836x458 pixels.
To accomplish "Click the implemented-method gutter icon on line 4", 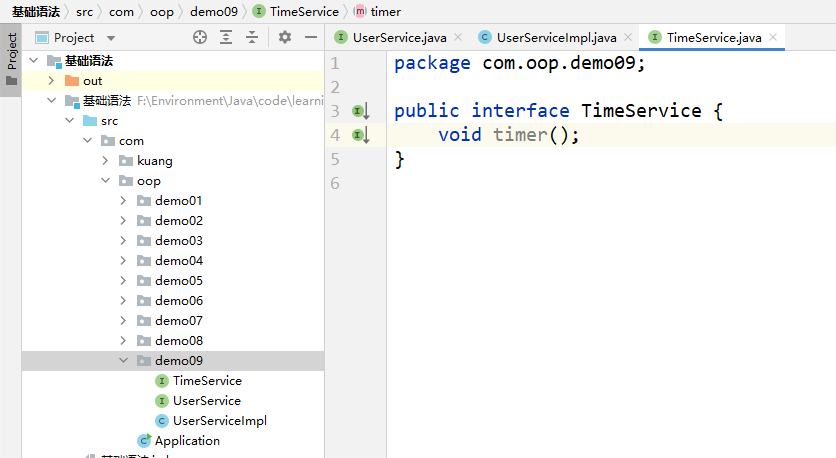I will [361, 135].
